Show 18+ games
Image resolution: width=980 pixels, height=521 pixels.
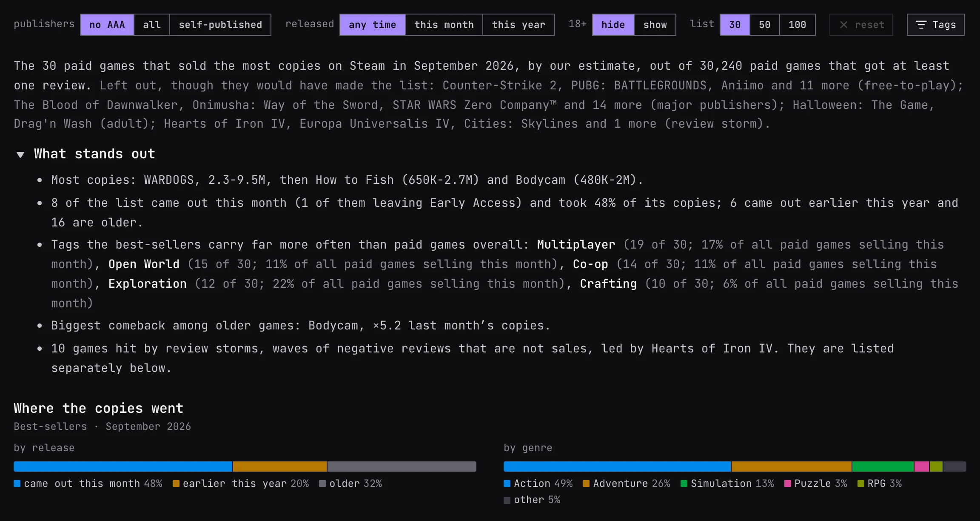(655, 25)
